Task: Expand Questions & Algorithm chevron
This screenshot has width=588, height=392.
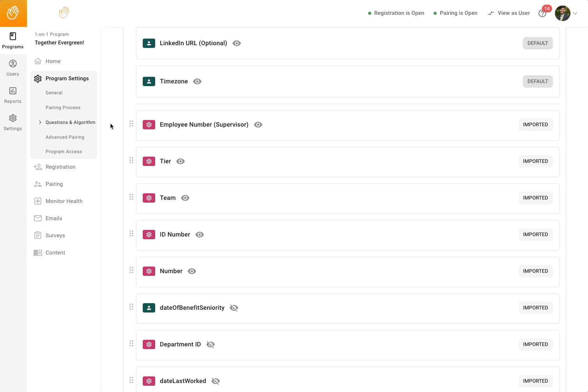Action: pyautogui.click(x=40, y=122)
